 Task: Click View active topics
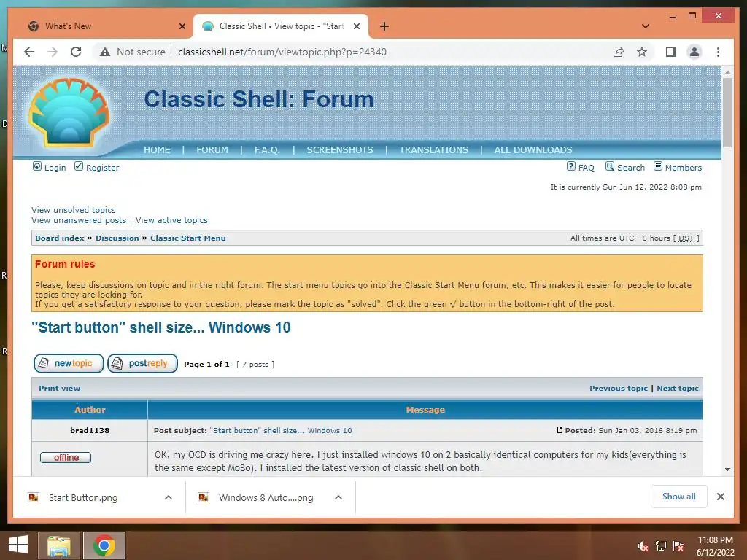tap(171, 220)
